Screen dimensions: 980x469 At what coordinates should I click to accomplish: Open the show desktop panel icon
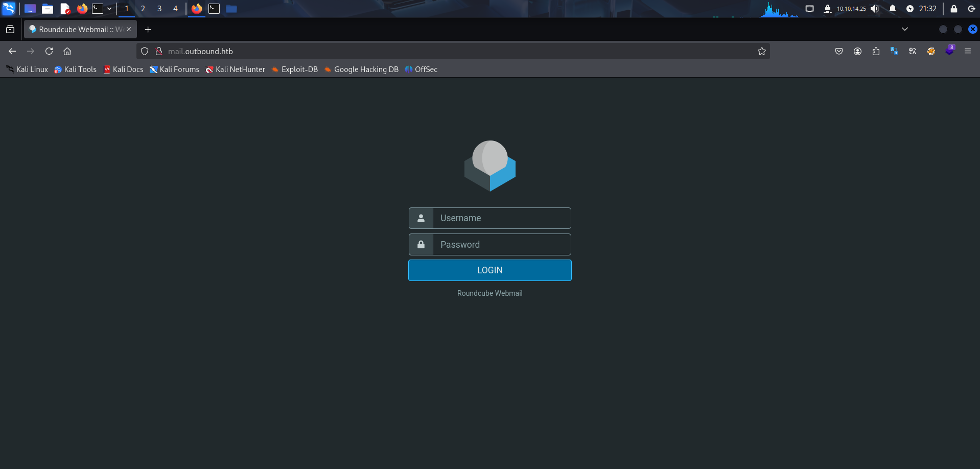pyautogui.click(x=30, y=9)
